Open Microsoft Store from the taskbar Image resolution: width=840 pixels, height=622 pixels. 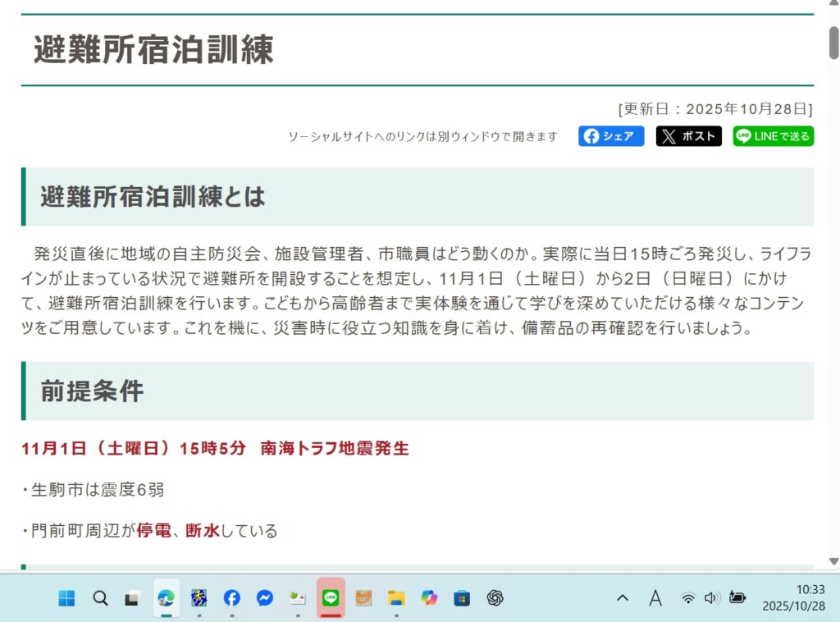pos(462,598)
